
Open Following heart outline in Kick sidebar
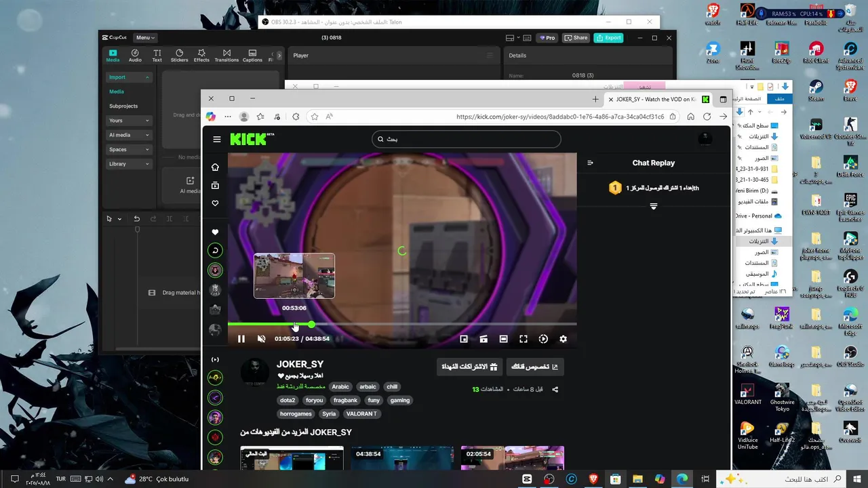click(216, 203)
